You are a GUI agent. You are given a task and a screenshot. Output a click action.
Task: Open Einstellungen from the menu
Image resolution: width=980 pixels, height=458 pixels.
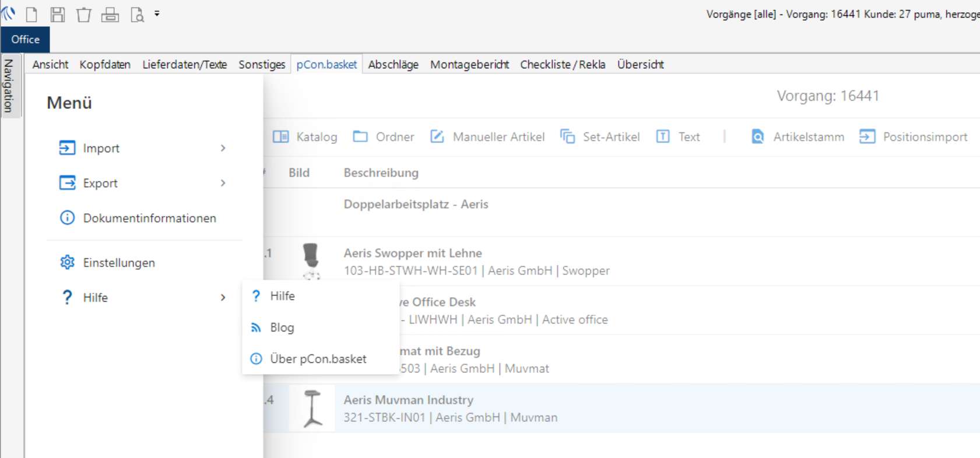click(x=119, y=263)
